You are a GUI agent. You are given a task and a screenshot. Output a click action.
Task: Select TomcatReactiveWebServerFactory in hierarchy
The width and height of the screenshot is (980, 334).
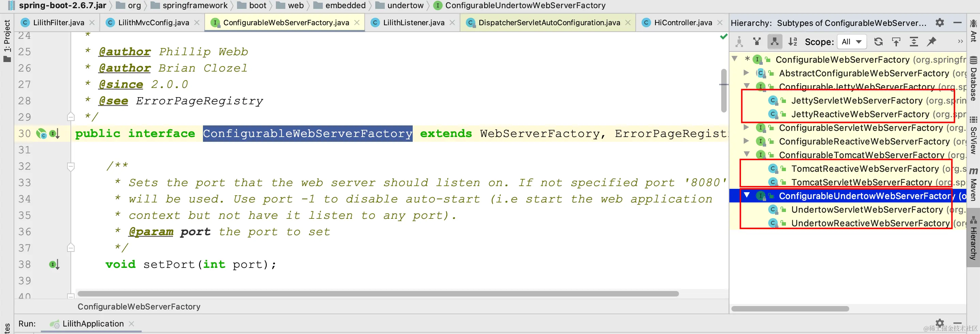[865, 169]
